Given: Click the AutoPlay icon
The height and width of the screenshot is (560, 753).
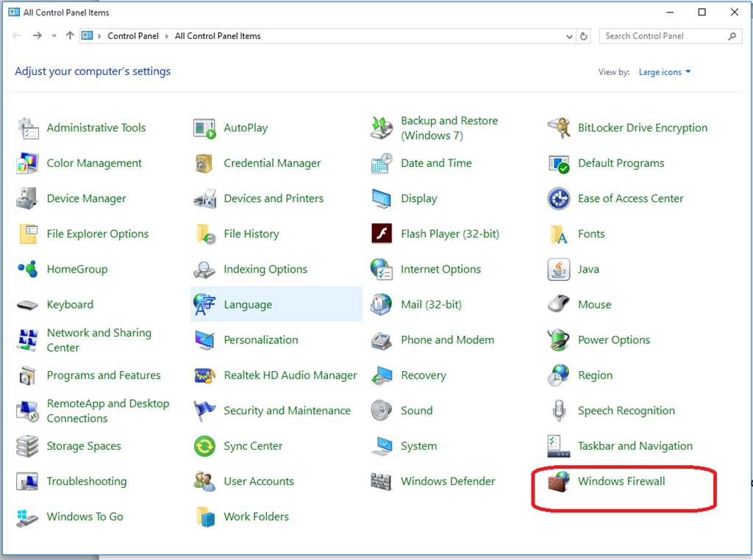Looking at the screenshot, I should point(204,128).
